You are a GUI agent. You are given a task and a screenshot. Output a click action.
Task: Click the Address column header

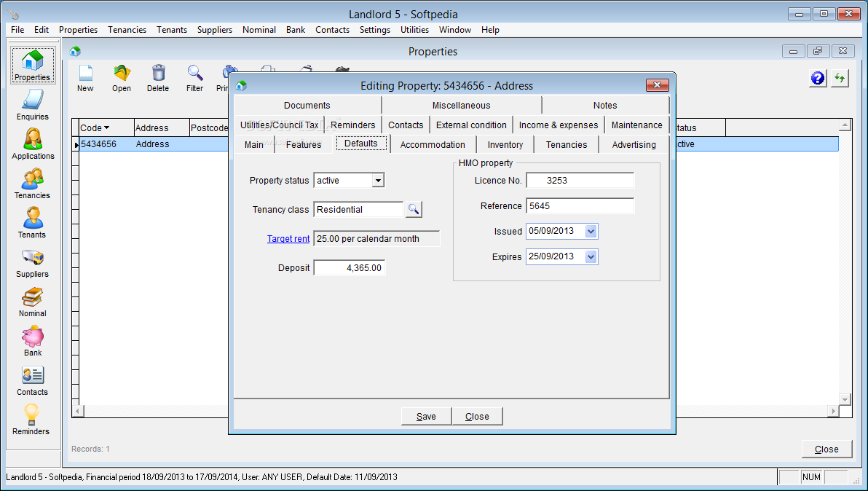click(162, 128)
